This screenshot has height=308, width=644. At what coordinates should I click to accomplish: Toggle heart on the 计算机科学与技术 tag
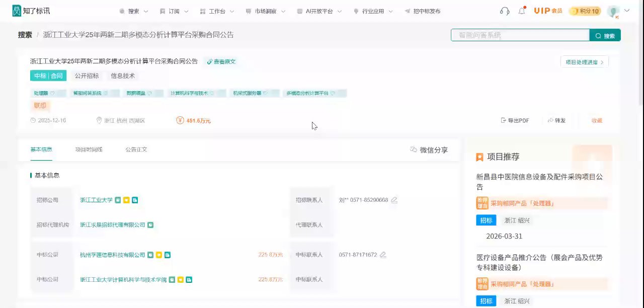212,93
